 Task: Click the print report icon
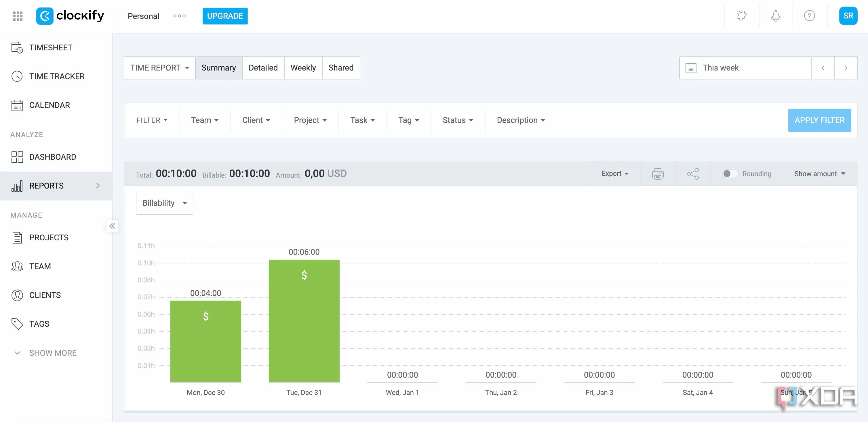click(x=658, y=174)
